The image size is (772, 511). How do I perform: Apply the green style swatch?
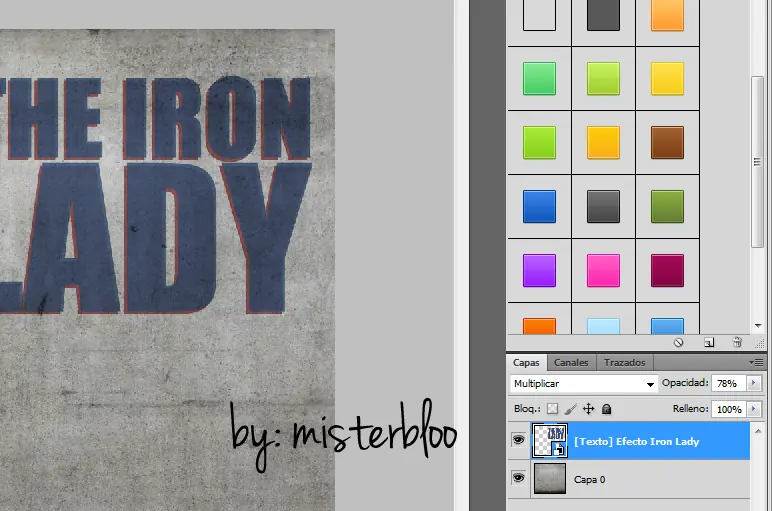click(x=539, y=78)
